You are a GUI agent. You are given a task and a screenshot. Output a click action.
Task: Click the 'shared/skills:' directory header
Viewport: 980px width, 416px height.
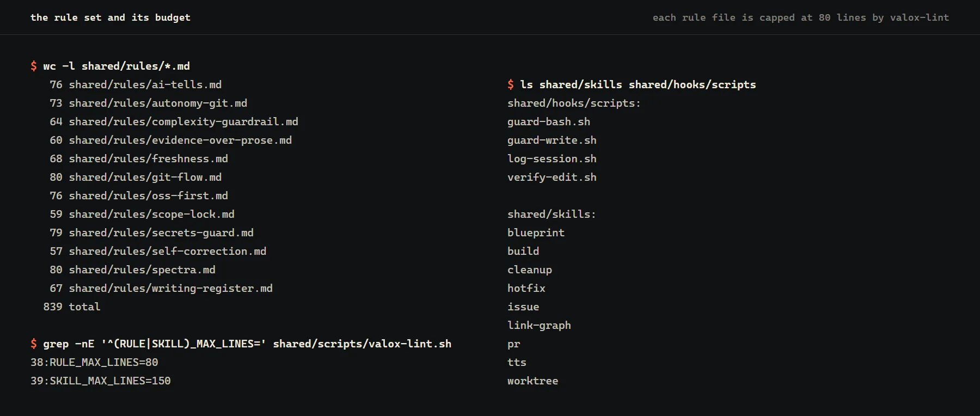click(552, 214)
